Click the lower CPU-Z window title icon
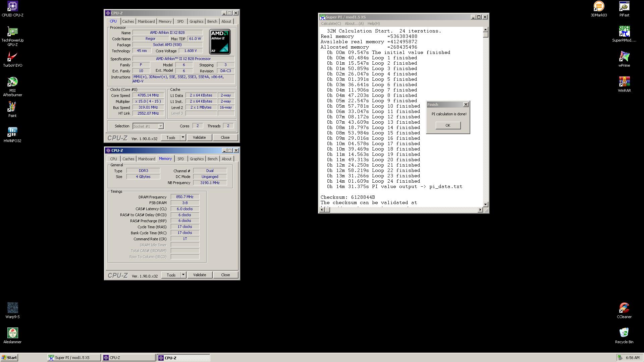The height and width of the screenshot is (362, 644). point(108,150)
